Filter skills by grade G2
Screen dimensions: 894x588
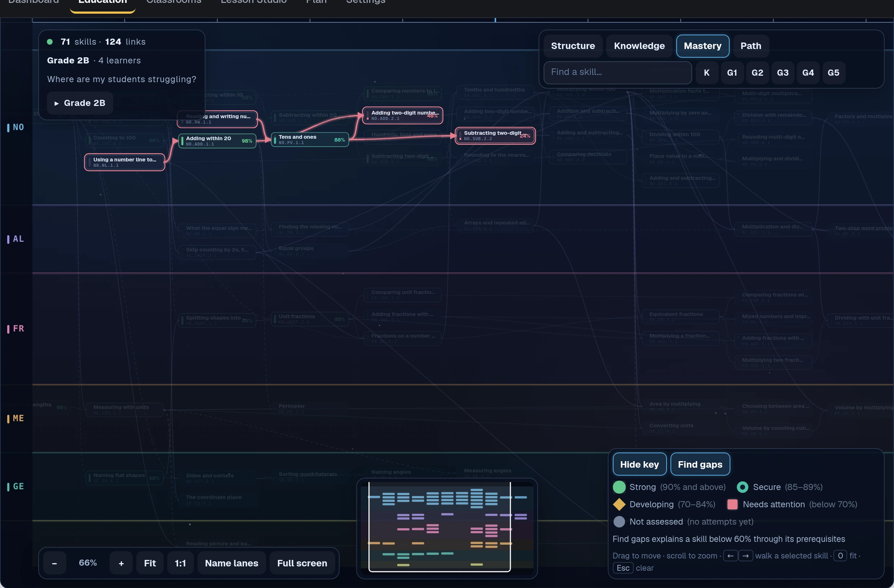tap(757, 72)
